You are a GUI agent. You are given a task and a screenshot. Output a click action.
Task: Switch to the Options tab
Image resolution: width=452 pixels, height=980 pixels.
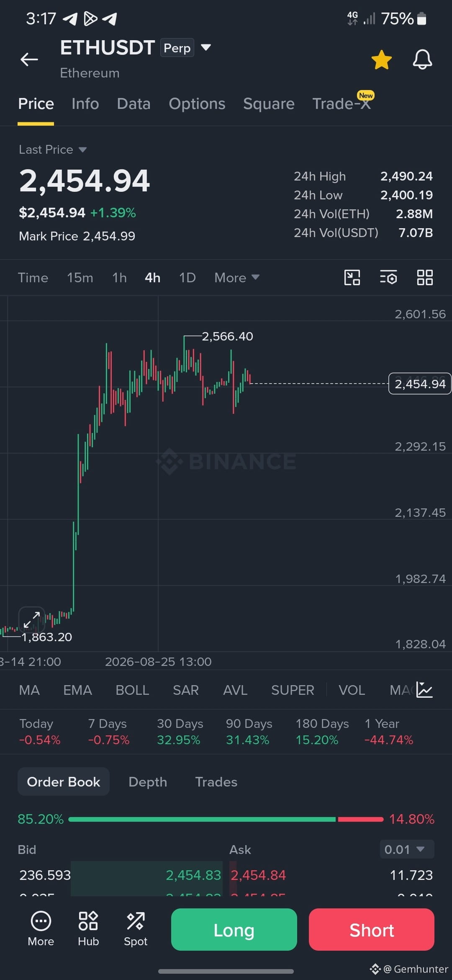(x=197, y=104)
